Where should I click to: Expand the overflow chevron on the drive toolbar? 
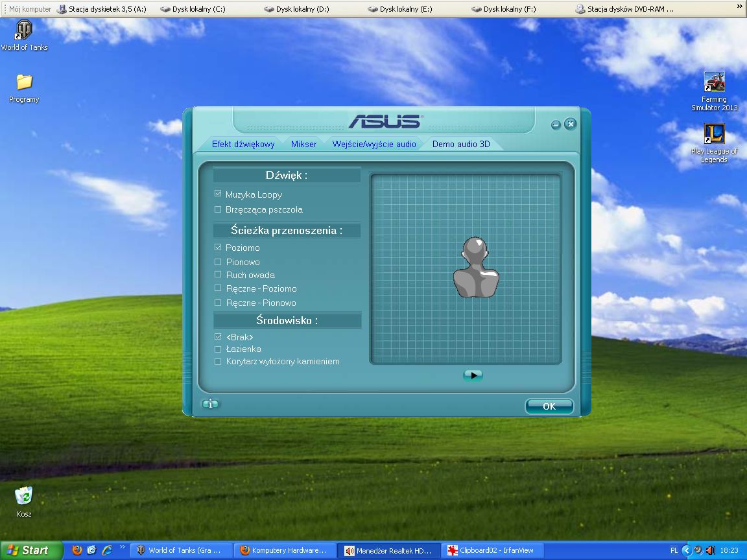pos(741,6)
